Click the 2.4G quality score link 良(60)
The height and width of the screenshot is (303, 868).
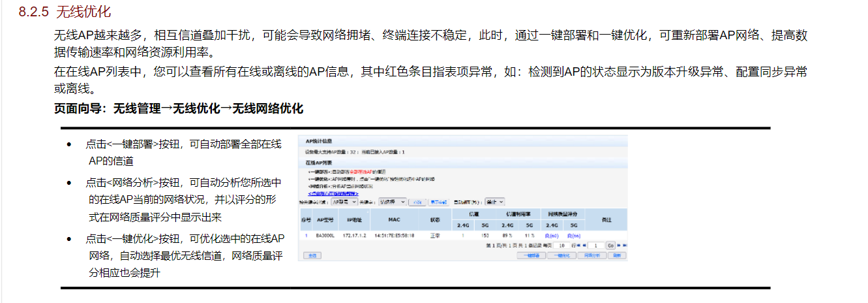tap(552, 236)
